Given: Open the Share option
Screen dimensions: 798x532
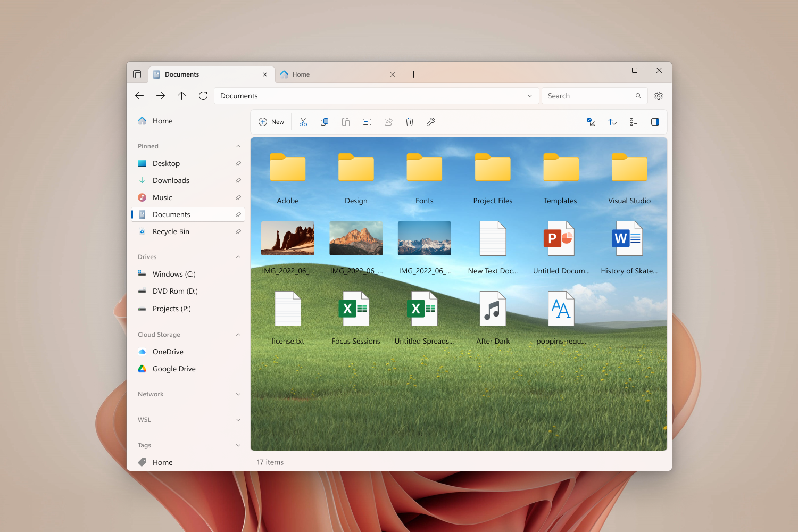Looking at the screenshot, I should pos(388,121).
